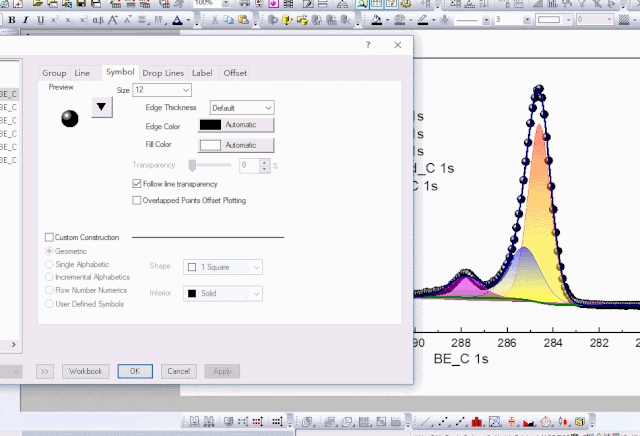Click the black Edge Color swatch
The width and height of the screenshot is (640, 436).
(x=210, y=125)
